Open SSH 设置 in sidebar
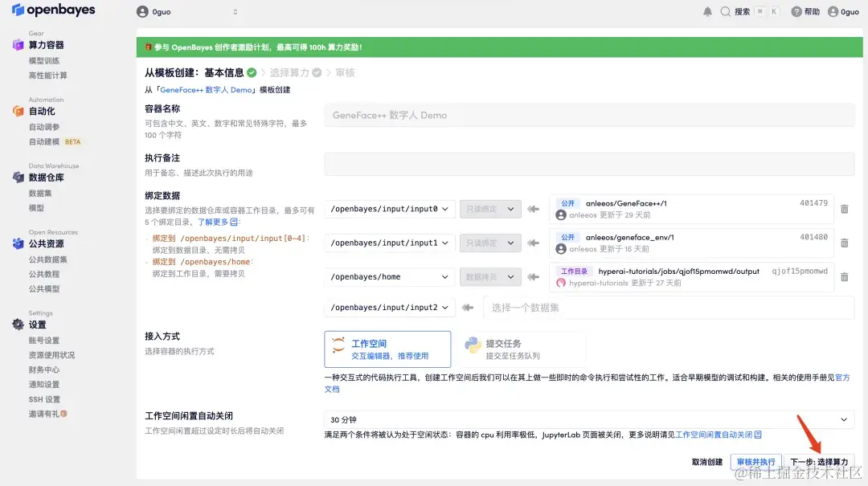Screen dimensions: 868x486 (44, 399)
